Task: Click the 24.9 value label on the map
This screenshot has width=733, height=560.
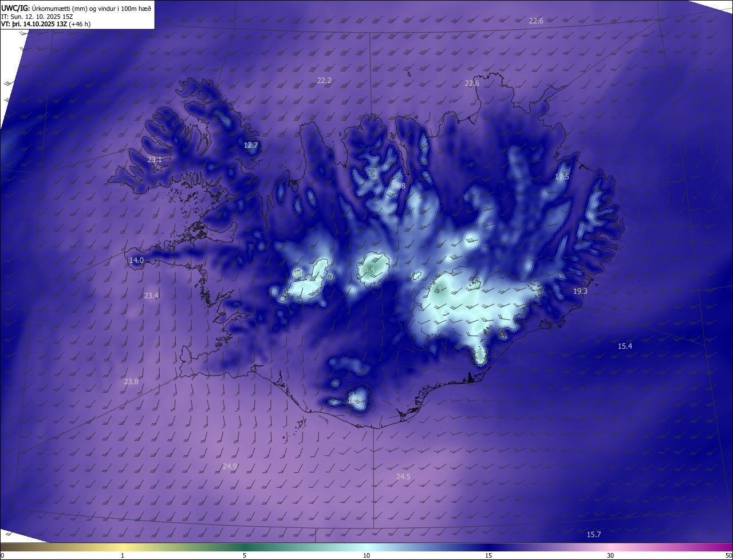Action: click(230, 467)
